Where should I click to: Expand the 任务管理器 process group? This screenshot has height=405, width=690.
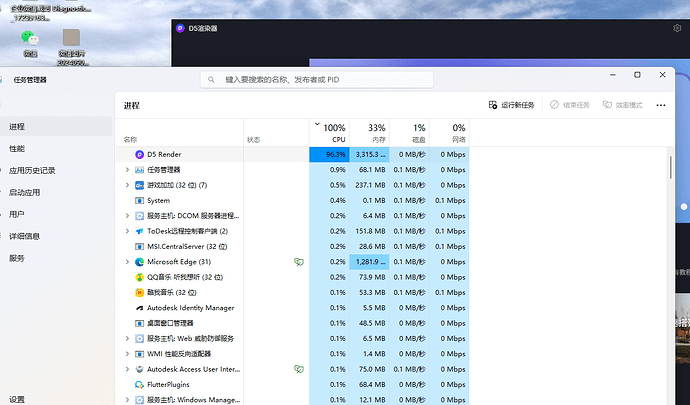[127, 170]
